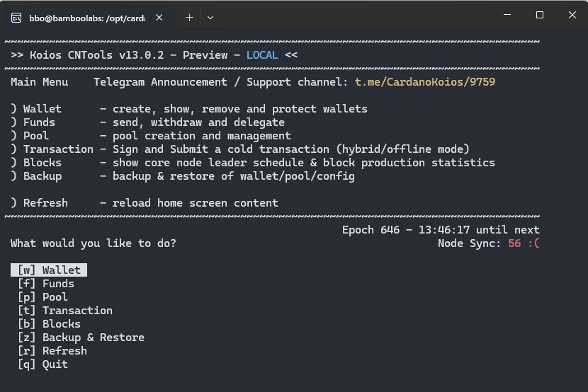Choose the [p] Pool option
This screenshot has width=588, height=392.
click(43, 297)
